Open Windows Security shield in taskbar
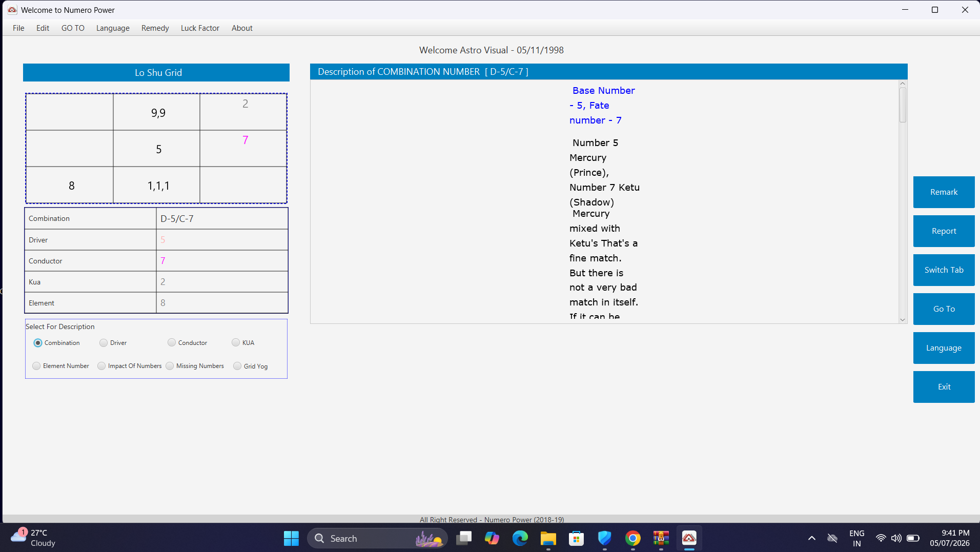This screenshot has width=980, height=552. coord(605,538)
